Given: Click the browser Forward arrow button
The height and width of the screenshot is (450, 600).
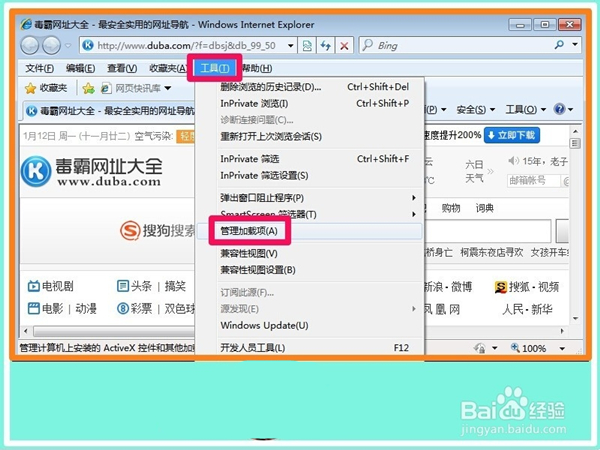Looking at the screenshot, I should (51, 46).
